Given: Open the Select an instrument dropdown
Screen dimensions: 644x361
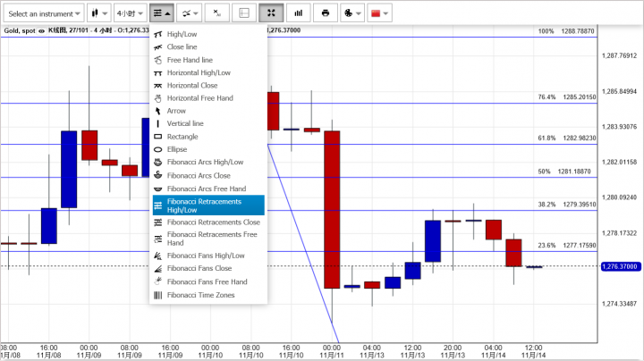Looking at the screenshot, I should (46, 13).
